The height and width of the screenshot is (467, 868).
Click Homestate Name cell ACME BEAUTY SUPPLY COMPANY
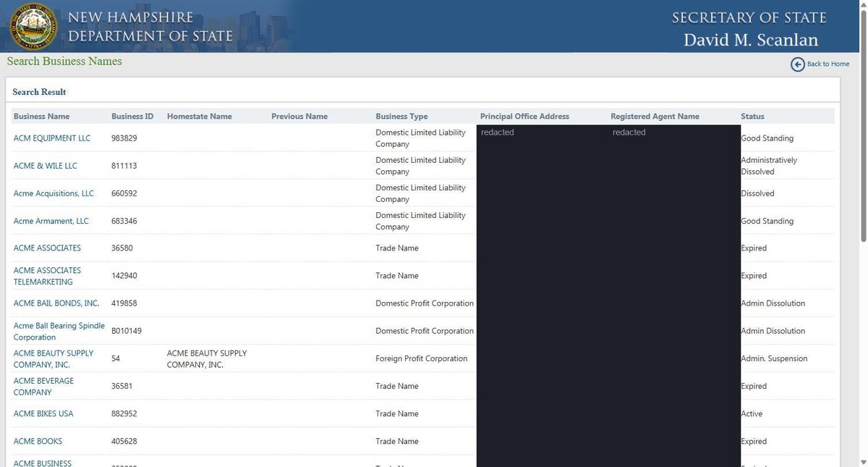[x=207, y=359]
